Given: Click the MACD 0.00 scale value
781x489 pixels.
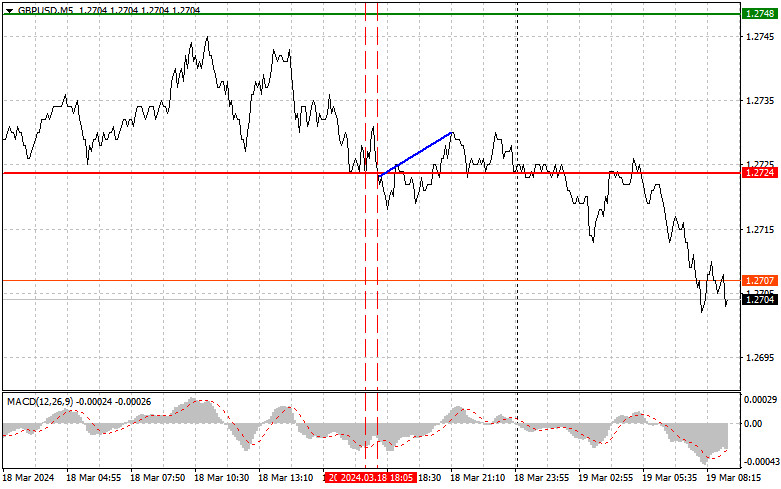Looking at the screenshot, I should (x=753, y=424).
